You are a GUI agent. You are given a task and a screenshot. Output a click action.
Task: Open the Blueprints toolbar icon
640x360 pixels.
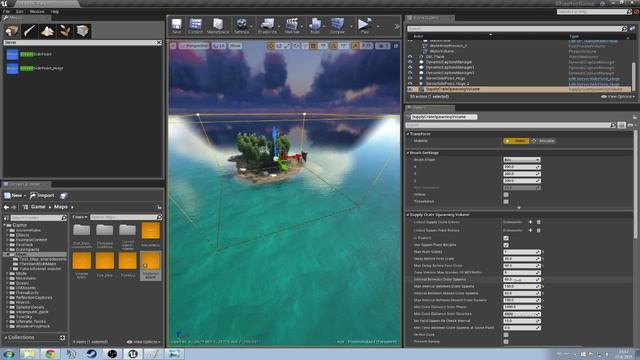[267, 26]
